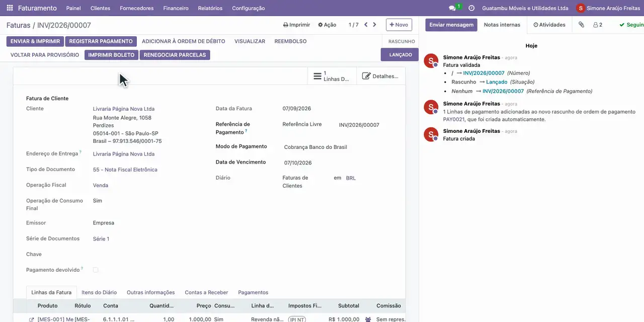
Task: Open the Livraria Página Nova Ltda customer link beside Cliente
Action: pos(124,109)
